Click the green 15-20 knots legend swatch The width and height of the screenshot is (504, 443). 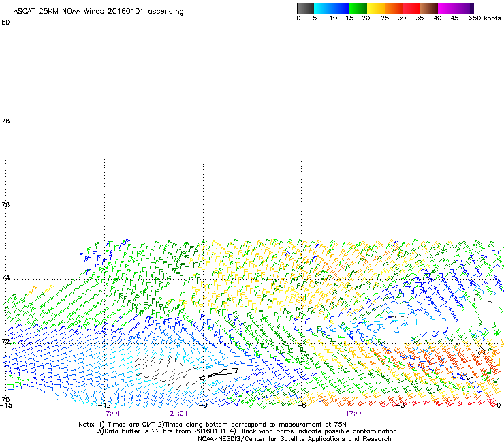(358, 8)
